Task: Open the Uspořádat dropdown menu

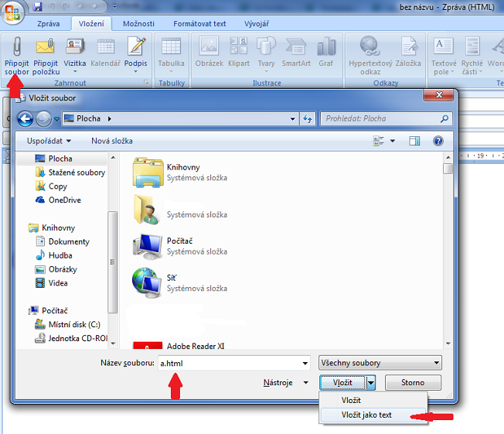Action: (49, 141)
